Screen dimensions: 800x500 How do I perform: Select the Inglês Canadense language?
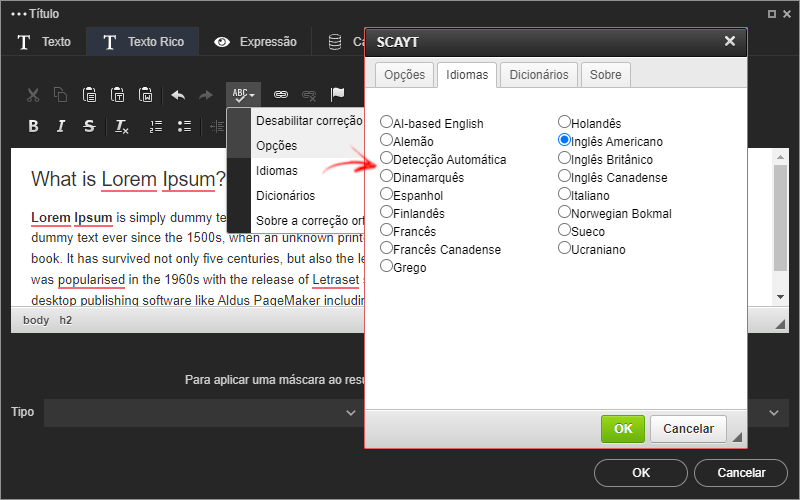click(x=564, y=176)
